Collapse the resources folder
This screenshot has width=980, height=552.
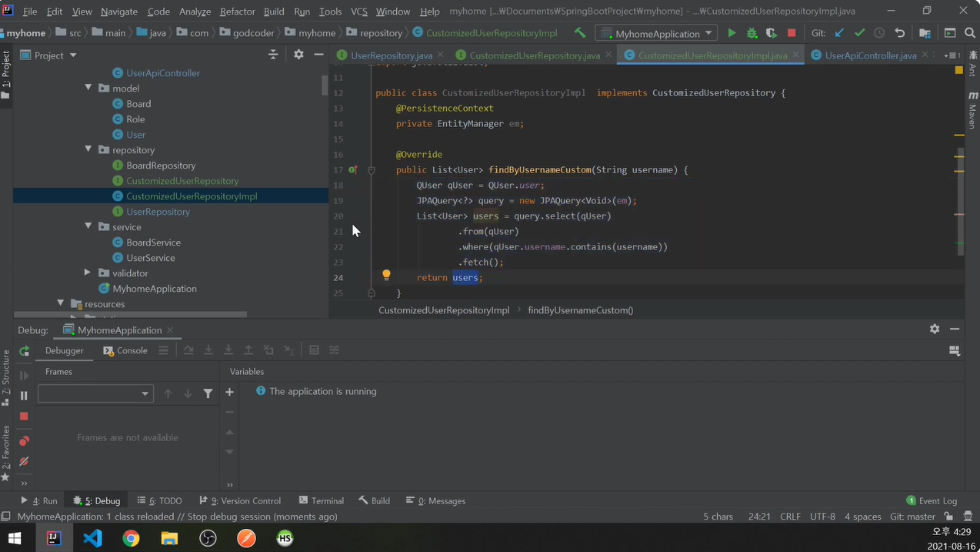[x=60, y=303]
